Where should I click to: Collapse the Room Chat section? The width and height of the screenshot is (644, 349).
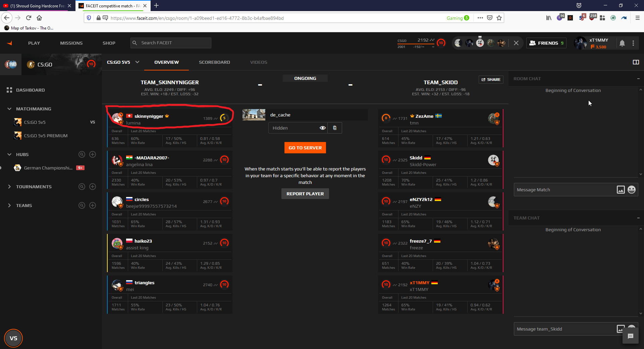638,79
